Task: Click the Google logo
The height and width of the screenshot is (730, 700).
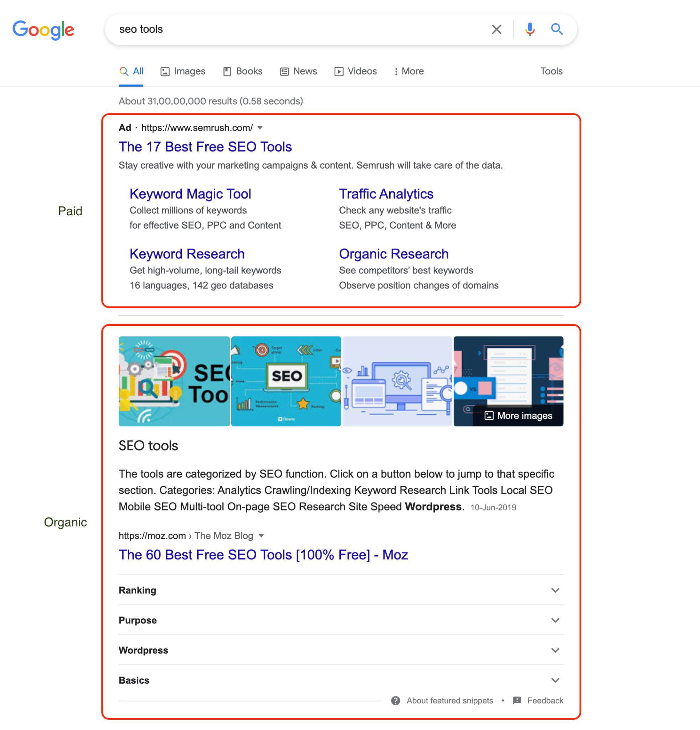Action: click(43, 30)
